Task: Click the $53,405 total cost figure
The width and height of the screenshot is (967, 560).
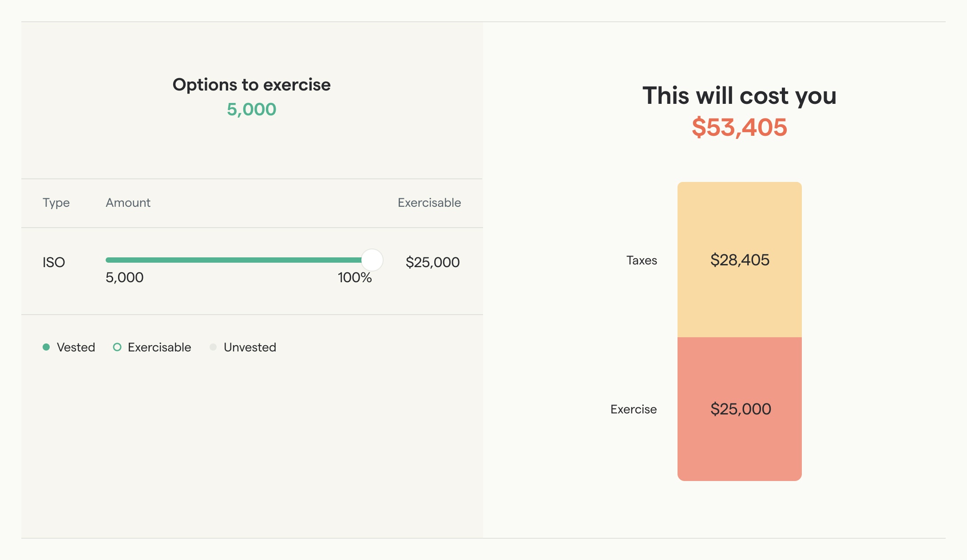Action: point(739,127)
